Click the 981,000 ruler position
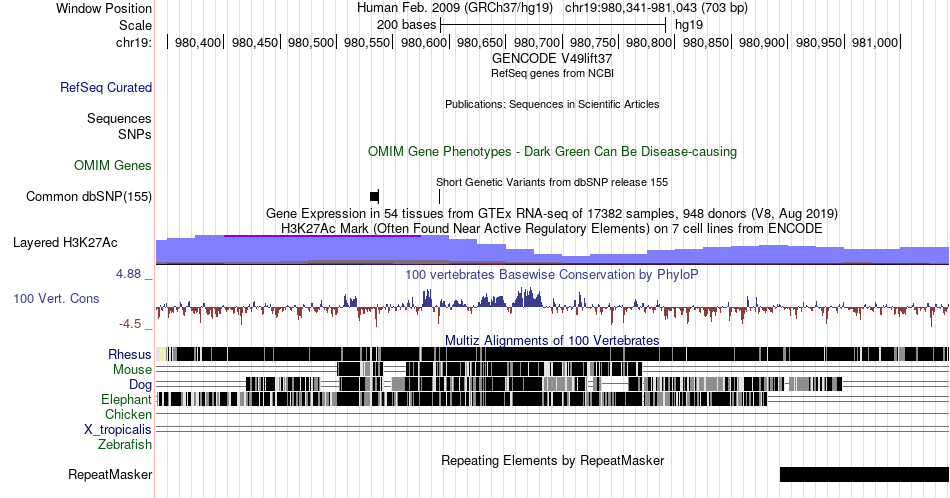This screenshot has width=950, height=498. tap(874, 42)
